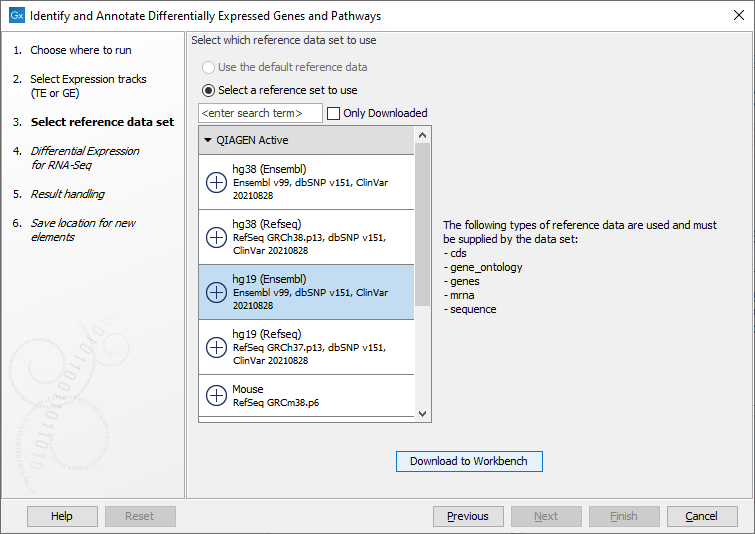Click the plus icon for hg38 (Refseq)
This screenshot has height=534, width=755.
[216, 237]
